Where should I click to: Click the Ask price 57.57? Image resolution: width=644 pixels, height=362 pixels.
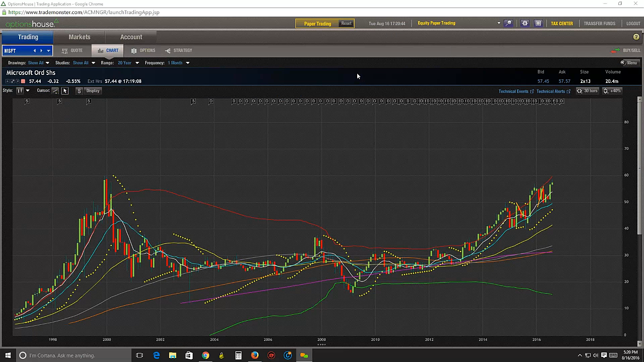coord(564,81)
